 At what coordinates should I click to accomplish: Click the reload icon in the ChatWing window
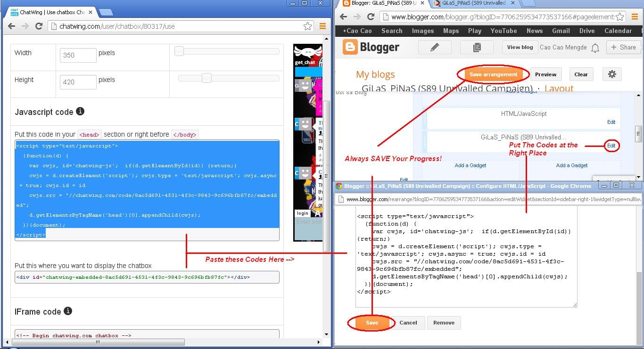point(39,27)
